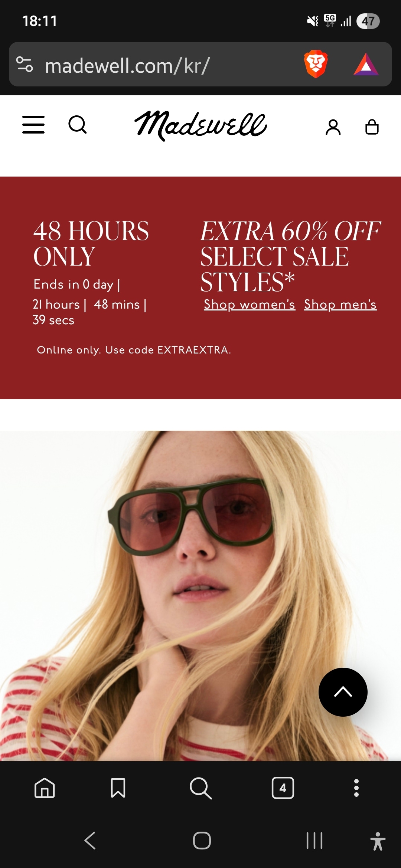
Task: Tap the sunglasses model hero image
Action: (200, 596)
